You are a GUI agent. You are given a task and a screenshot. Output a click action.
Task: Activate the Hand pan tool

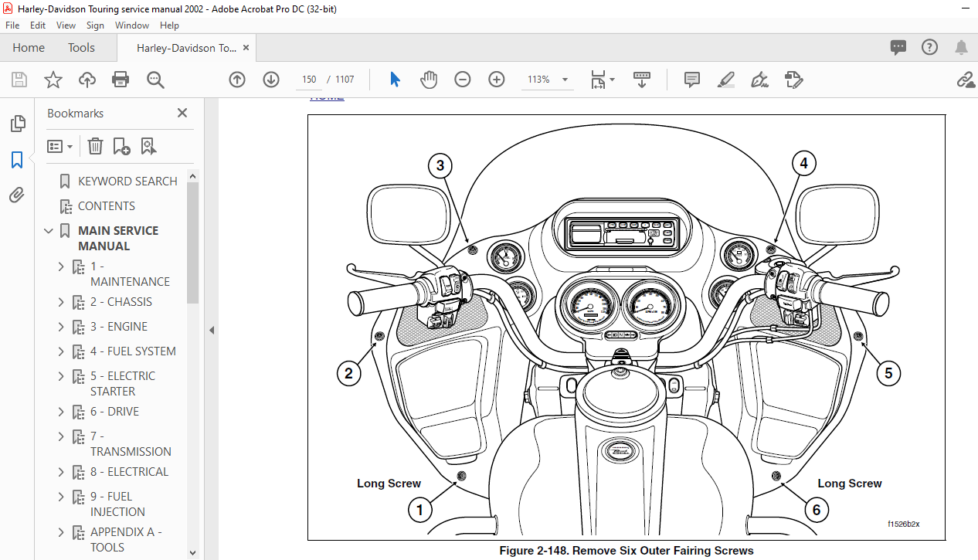429,80
